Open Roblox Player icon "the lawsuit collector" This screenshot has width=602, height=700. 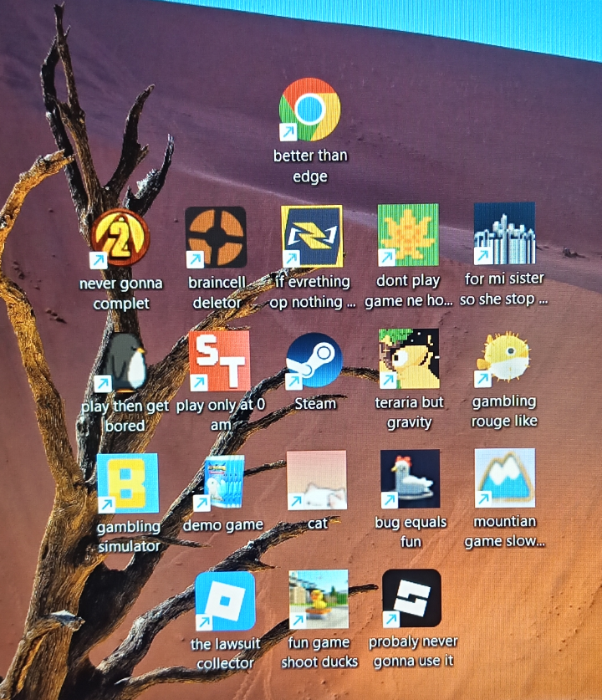(x=226, y=600)
